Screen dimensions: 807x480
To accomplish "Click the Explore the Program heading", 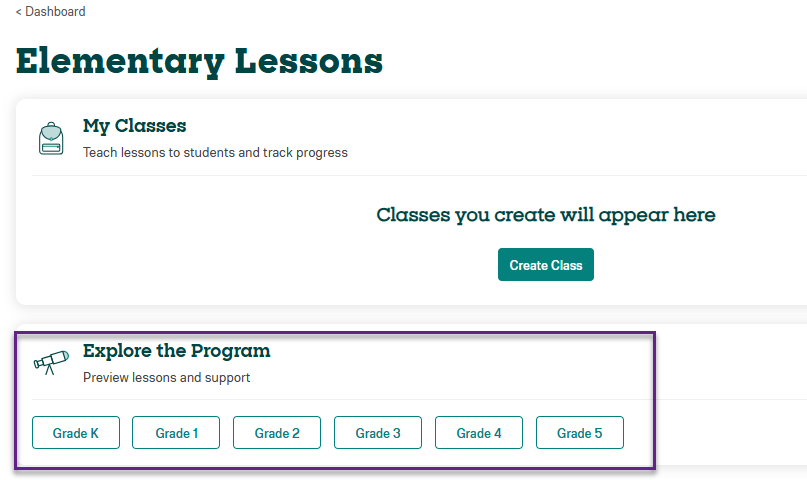I will 177,351.
